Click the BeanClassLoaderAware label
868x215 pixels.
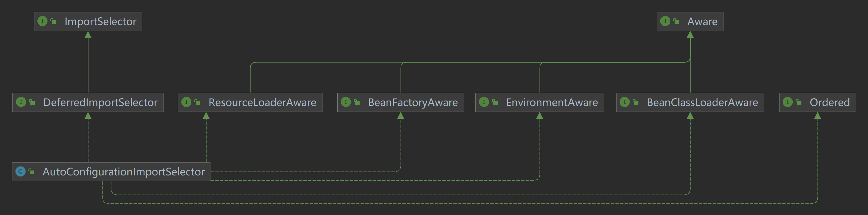[x=702, y=102]
